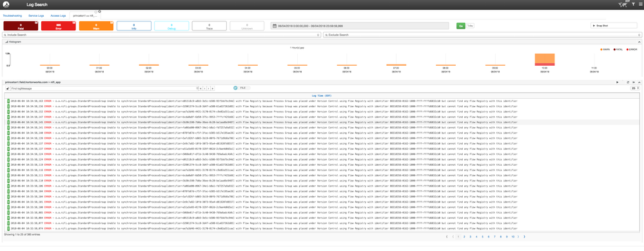Click the FATAL legend color dot
Screen dimensions: 644x251
[x=614, y=49]
